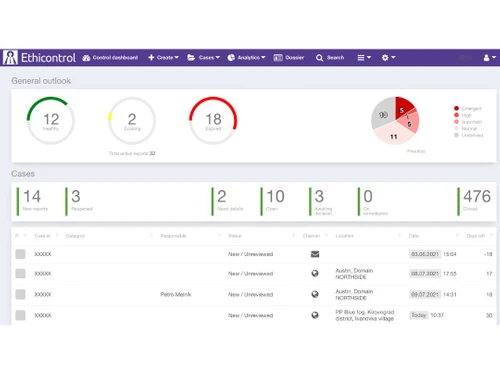The width and height of the screenshot is (500, 375).
Task: Click globe channel icon in Today row
Action: coord(315,315)
